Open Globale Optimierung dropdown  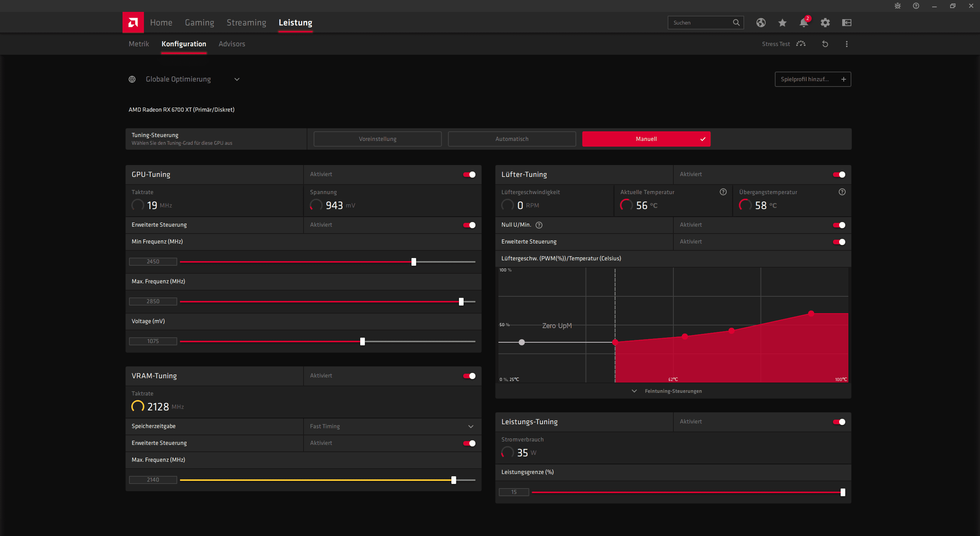tap(237, 79)
